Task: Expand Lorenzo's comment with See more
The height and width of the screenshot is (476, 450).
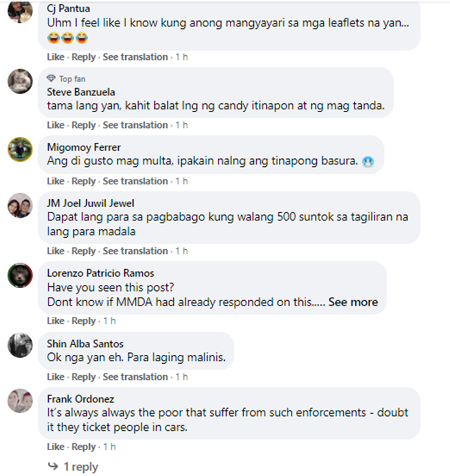Action: click(353, 302)
